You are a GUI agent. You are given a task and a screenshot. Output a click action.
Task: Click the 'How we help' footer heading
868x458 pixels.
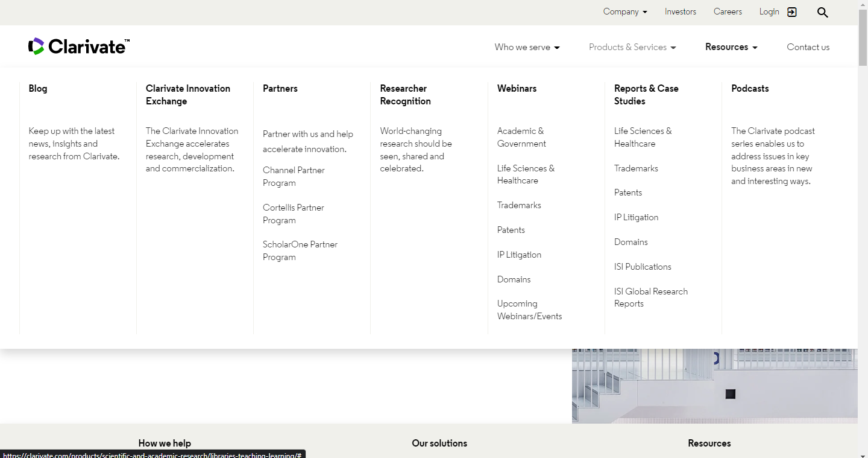pyautogui.click(x=165, y=443)
